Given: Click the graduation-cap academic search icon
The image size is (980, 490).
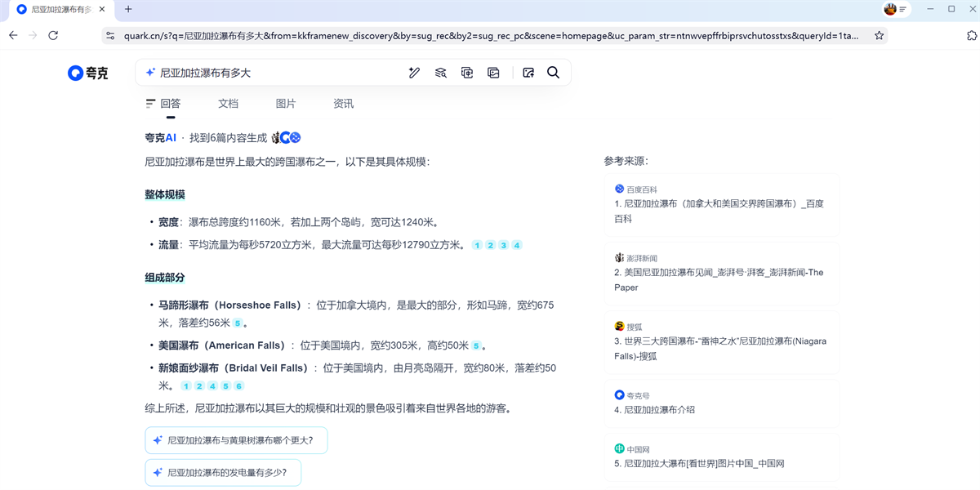Looking at the screenshot, I should pos(441,73).
